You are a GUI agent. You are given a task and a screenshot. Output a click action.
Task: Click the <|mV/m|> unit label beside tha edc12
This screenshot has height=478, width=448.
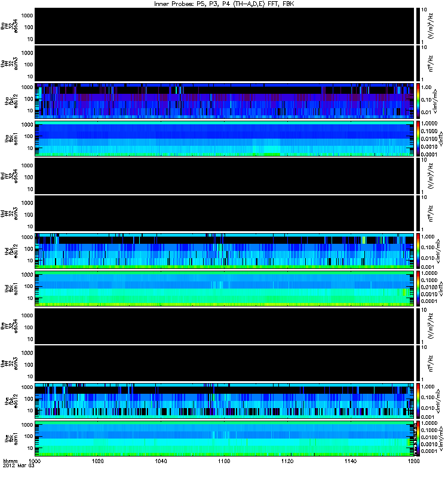[436, 101]
